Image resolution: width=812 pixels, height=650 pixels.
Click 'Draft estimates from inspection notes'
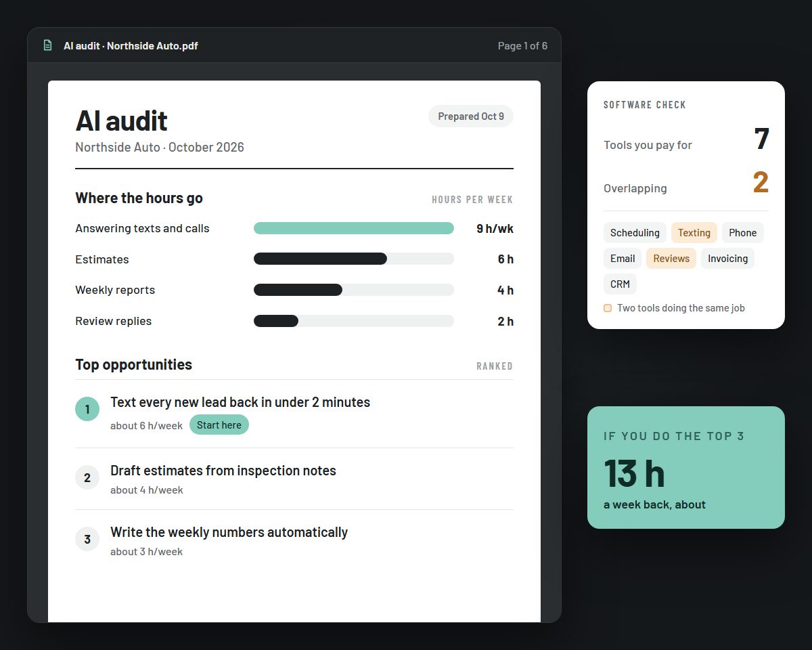(x=223, y=471)
